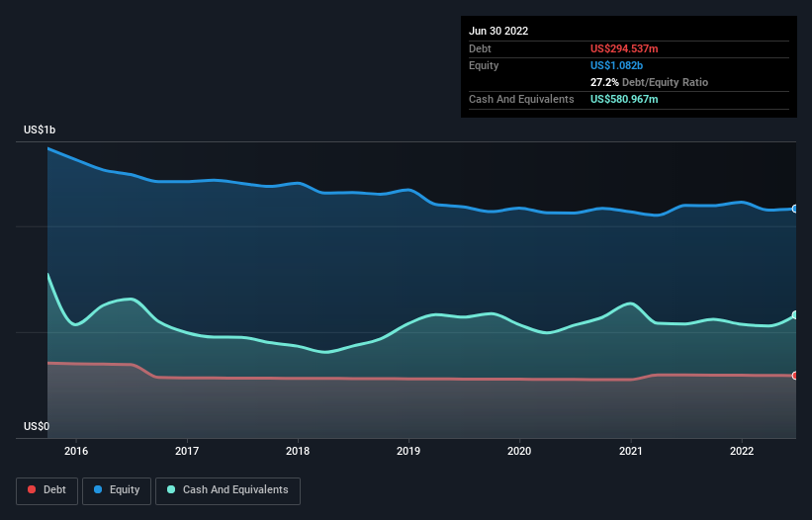The image size is (812, 520).
Task: Click Cash And Equivalents label in tooltip
Action: 521,99
